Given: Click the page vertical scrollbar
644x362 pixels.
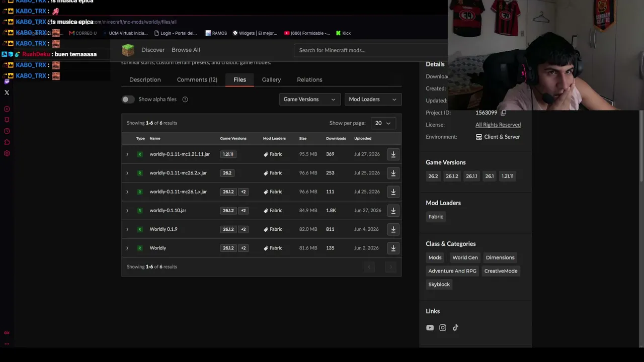Looking at the screenshot, I should 641,146.
